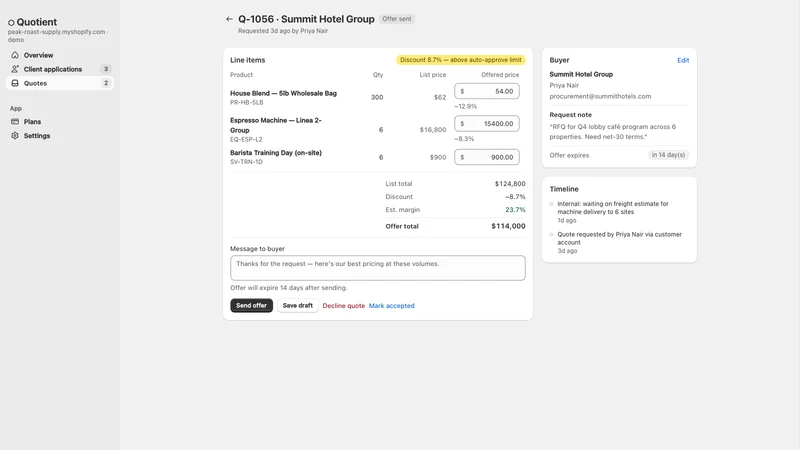Click the List price column header
Screen dimensions: 800x450
(x=433, y=75)
